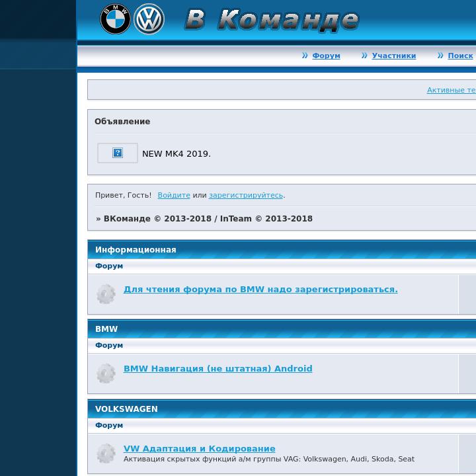The image size is (476, 476).
Task: Click the gear icon beside VW Адаптация и Кодирование
Action: [x=106, y=454]
